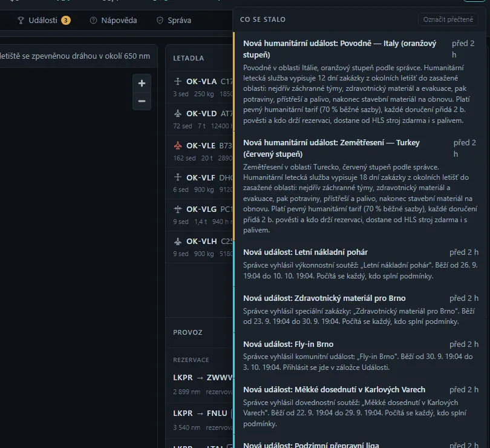Zoom out the map with minus button
490x448 pixels.
142,101
